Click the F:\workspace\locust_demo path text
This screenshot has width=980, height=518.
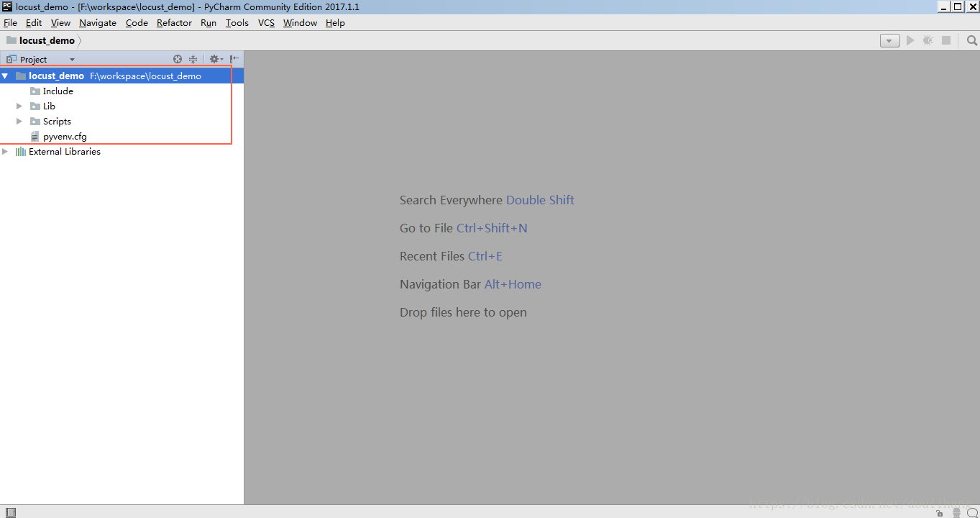tap(145, 76)
